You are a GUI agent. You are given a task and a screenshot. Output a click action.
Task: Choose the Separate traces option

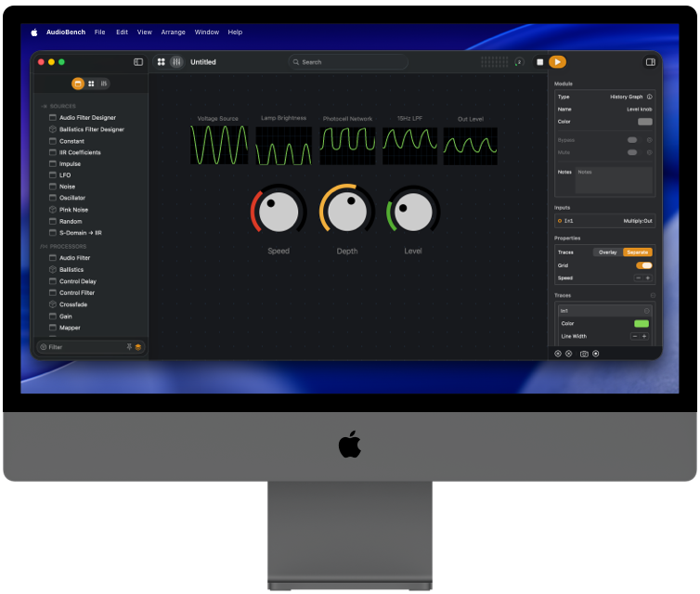[637, 252]
